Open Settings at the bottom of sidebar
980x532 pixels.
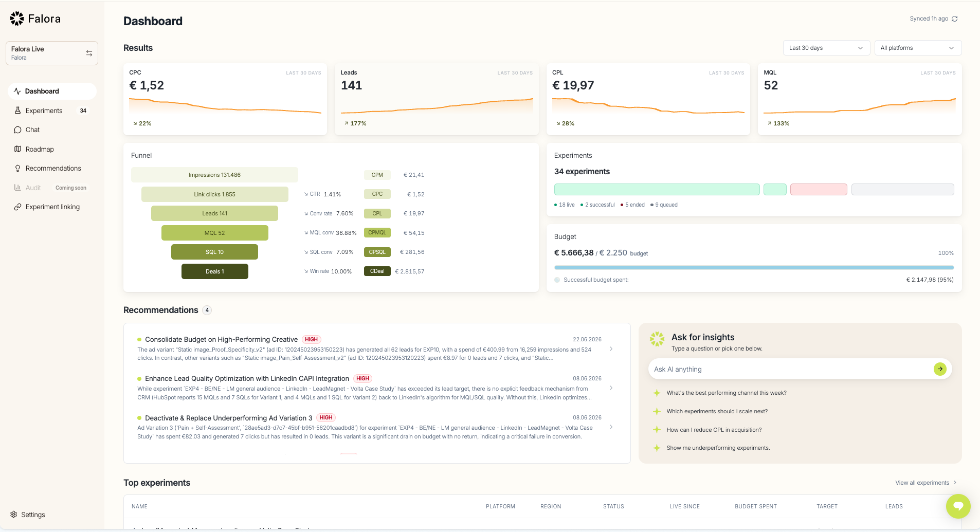coord(28,515)
